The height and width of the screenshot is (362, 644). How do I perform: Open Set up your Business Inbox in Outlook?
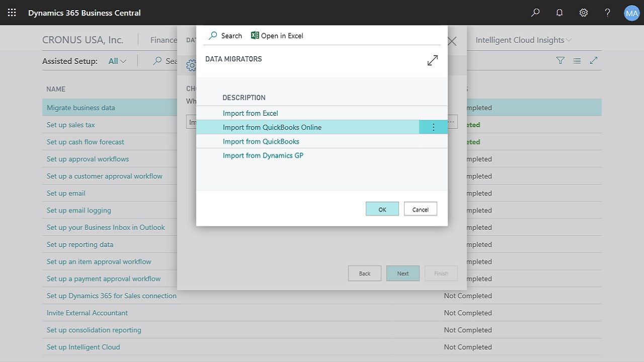tap(106, 227)
